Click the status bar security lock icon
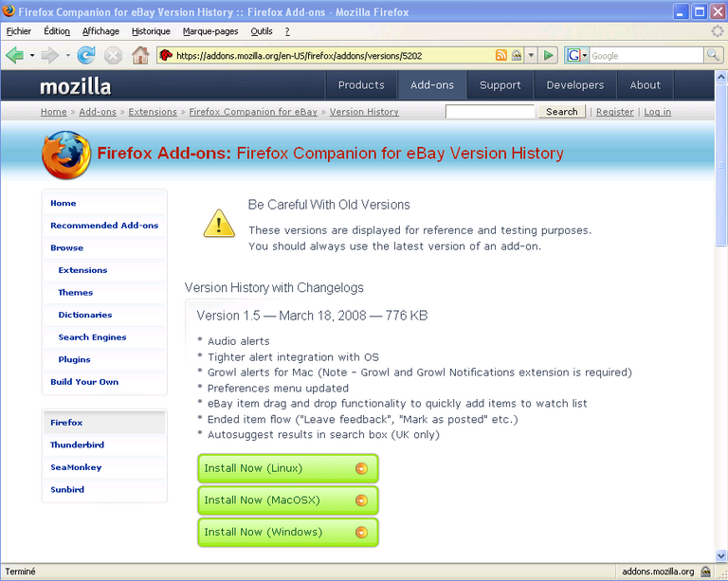The image size is (728, 581). point(705,572)
